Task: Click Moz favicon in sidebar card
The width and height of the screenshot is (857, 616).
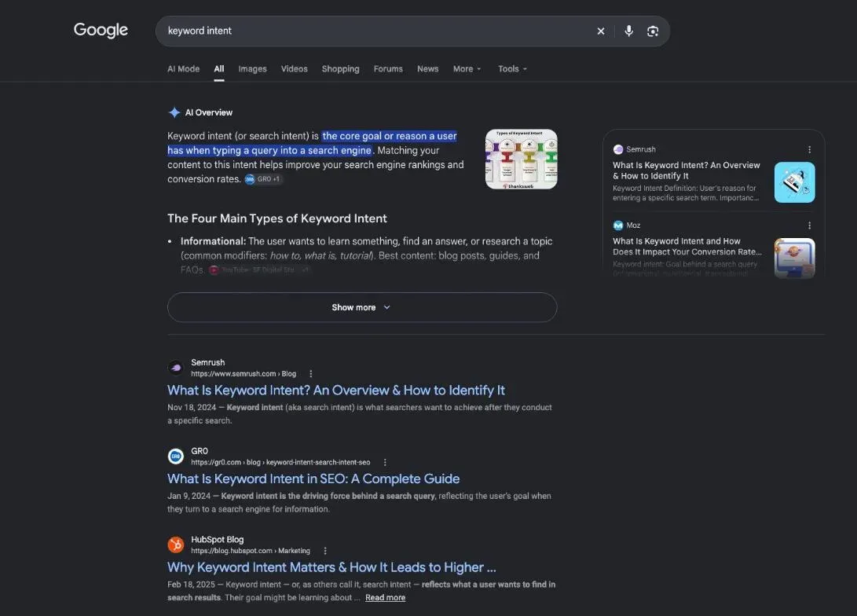Action: click(x=618, y=225)
